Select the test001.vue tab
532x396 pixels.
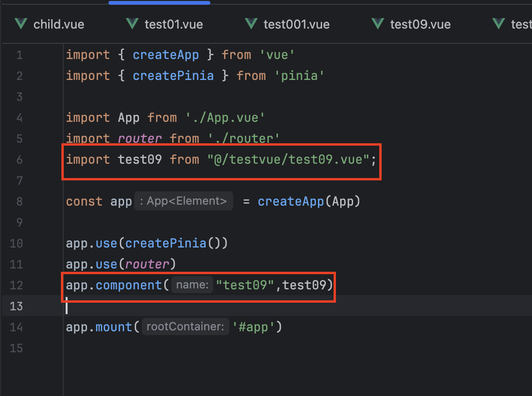[296, 24]
